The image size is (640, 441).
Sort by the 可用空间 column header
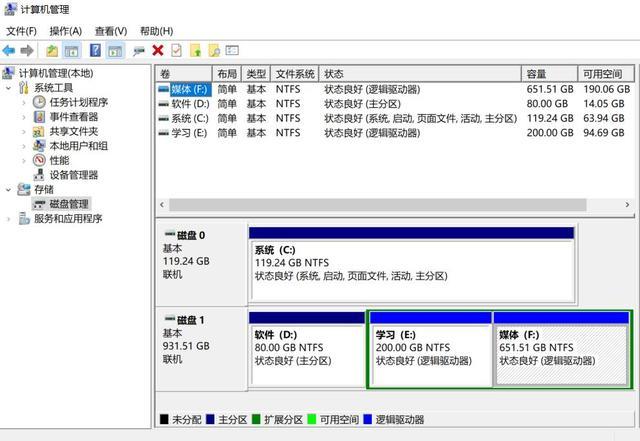[x=606, y=74]
